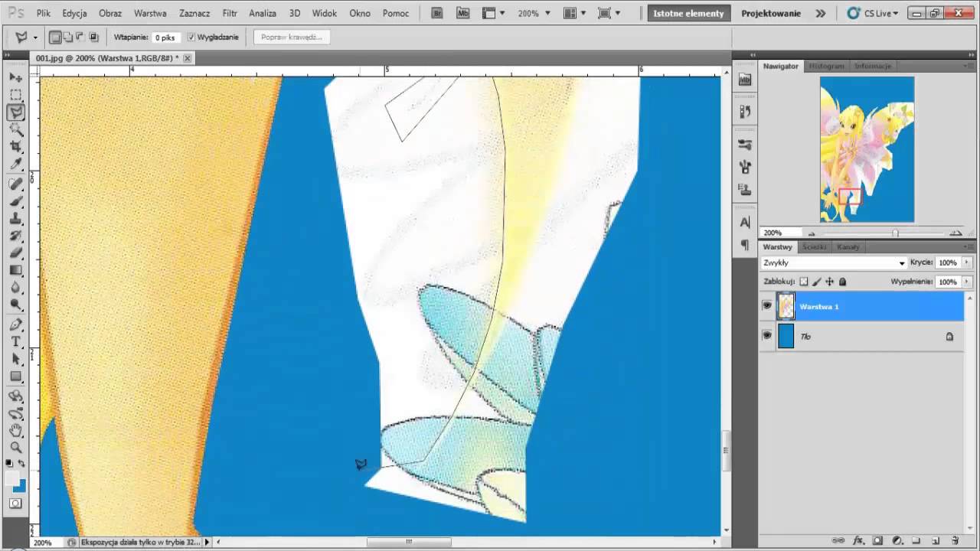Select the 3D Rotate tool
This screenshot has height=551, width=980.
[x=16, y=396]
